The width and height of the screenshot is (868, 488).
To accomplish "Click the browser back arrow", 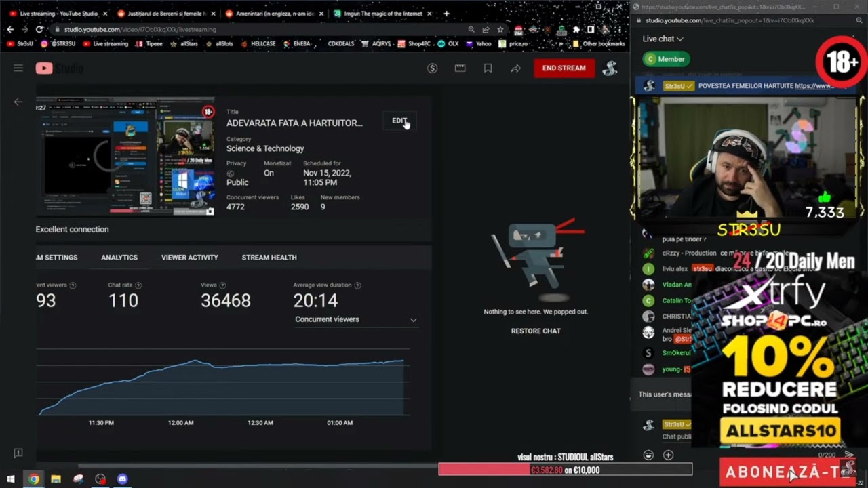I will [10, 30].
